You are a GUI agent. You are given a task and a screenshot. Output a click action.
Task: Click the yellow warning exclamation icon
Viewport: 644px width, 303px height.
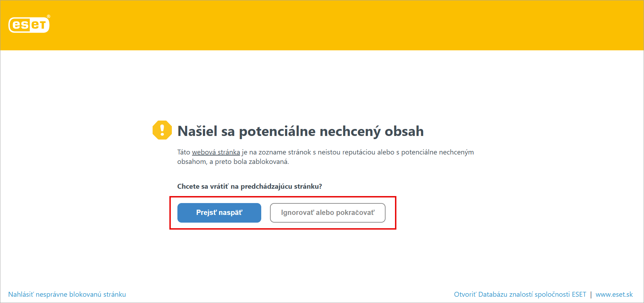point(162,130)
